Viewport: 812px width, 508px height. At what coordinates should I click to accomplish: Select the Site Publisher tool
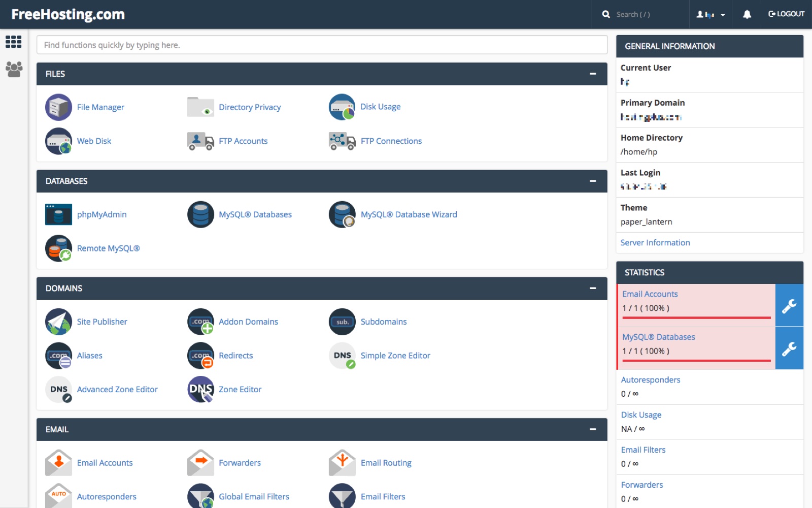101,322
